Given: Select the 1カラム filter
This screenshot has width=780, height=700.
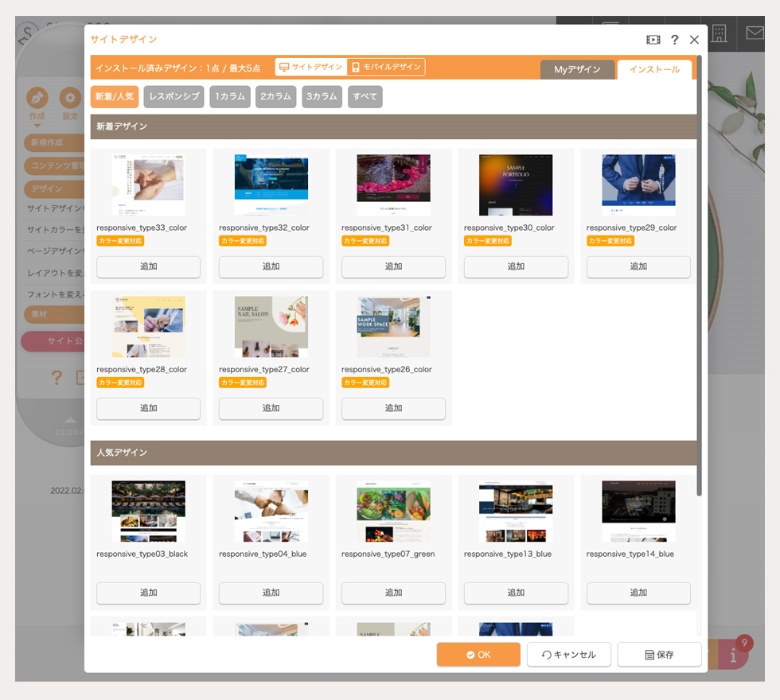Looking at the screenshot, I should 230,96.
